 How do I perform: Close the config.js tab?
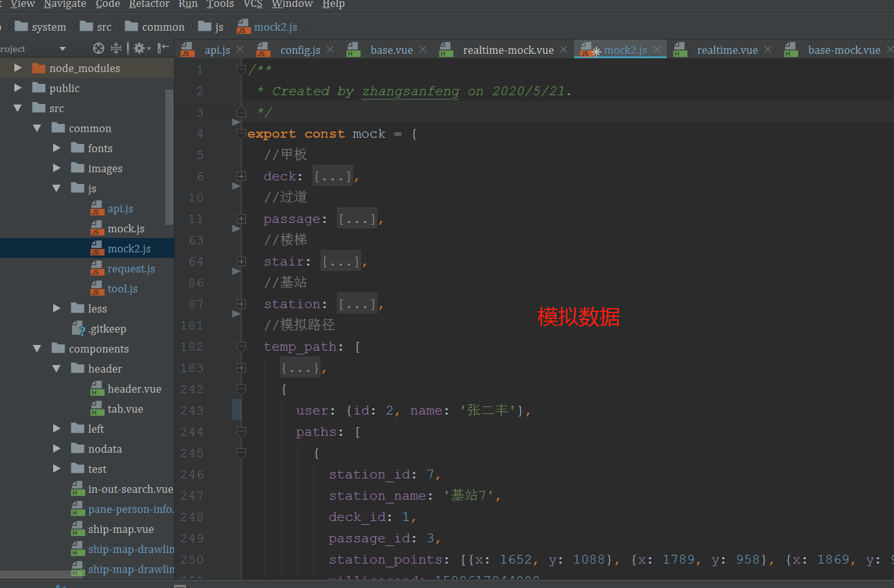(x=331, y=49)
